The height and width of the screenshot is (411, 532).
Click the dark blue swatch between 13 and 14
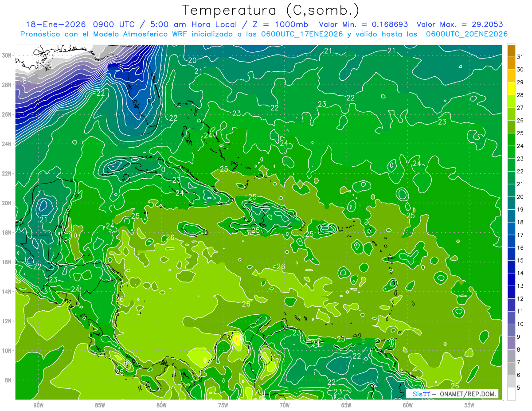pyautogui.click(x=511, y=280)
